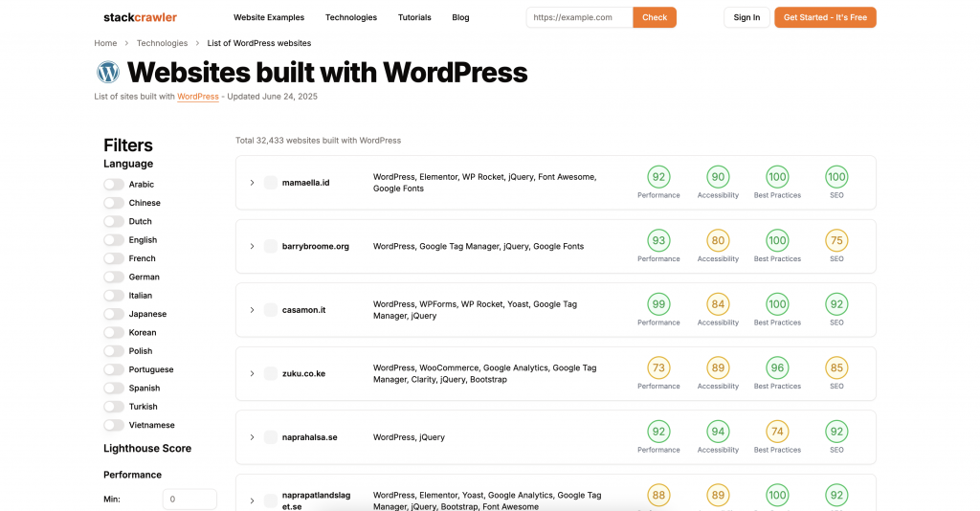The image size is (980, 511).
Task: Click barrybroome.org SEO score circle 75
Action: tap(836, 240)
